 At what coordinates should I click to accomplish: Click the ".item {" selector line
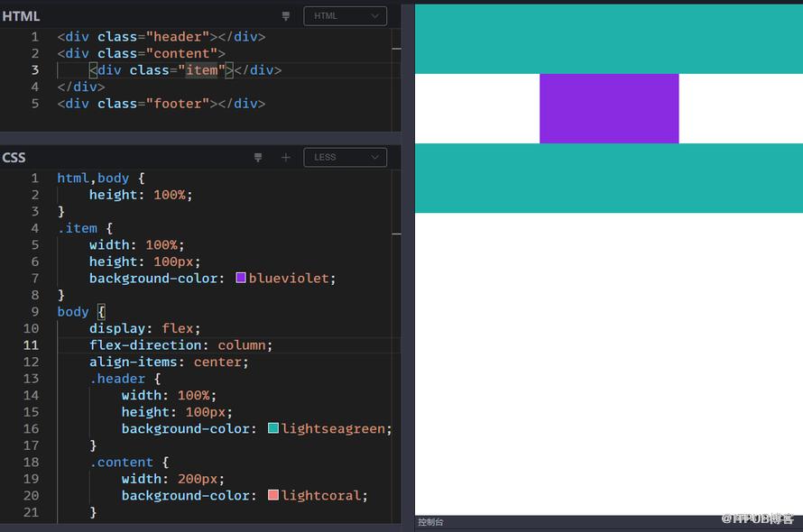pyautogui.click(x=85, y=228)
